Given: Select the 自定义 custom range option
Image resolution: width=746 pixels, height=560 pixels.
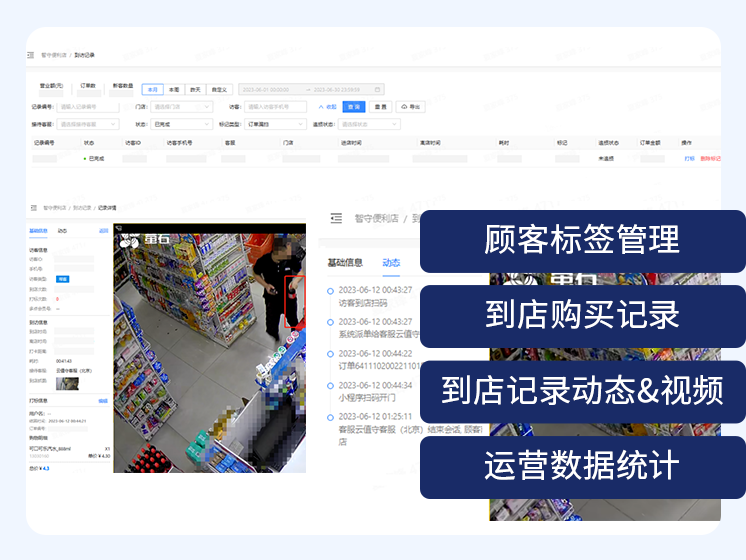Looking at the screenshot, I should tap(219, 89).
